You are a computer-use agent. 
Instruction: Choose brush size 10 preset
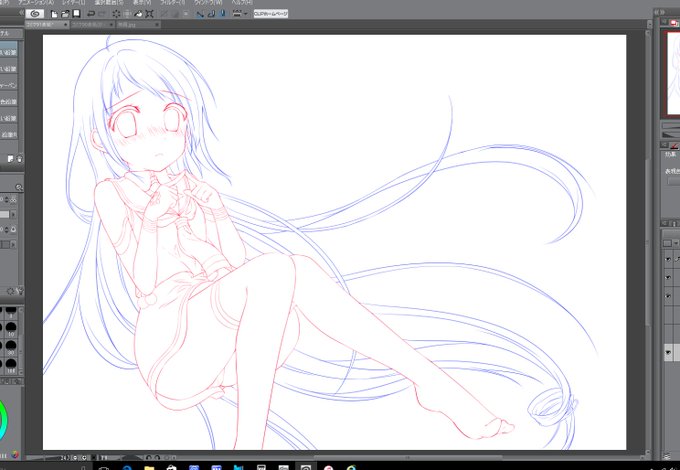[11, 330]
